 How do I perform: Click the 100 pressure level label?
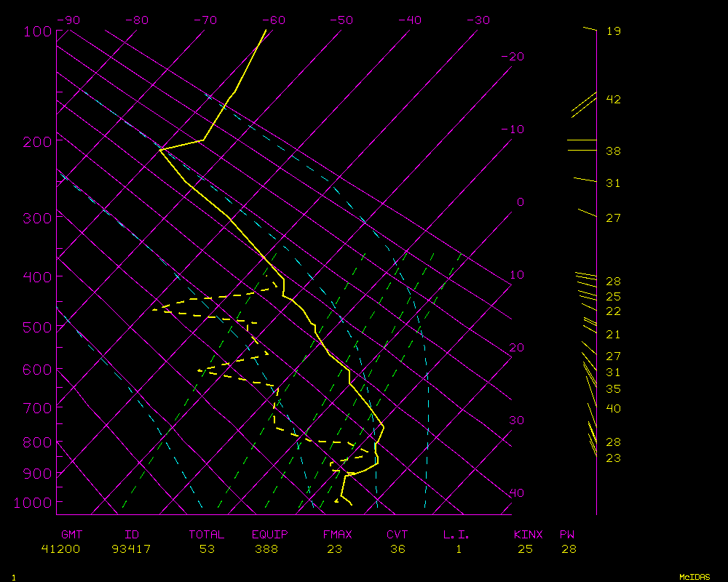tap(37, 31)
